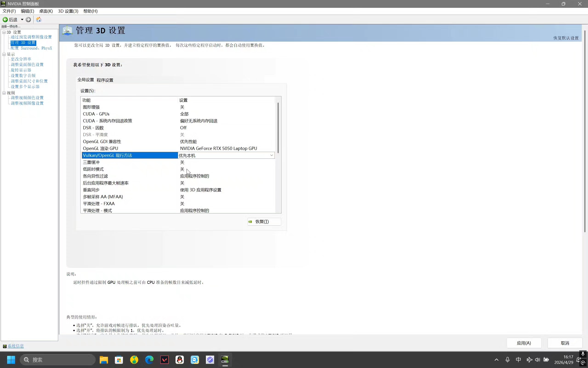Screen dimensions: 588x368
Task: Select the 垂直同步 setting row
Action: (178, 190)
